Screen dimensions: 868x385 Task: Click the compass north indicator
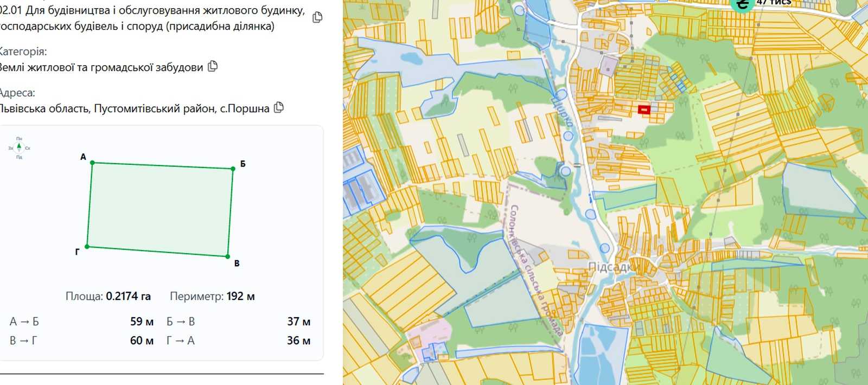pos(19,147)
